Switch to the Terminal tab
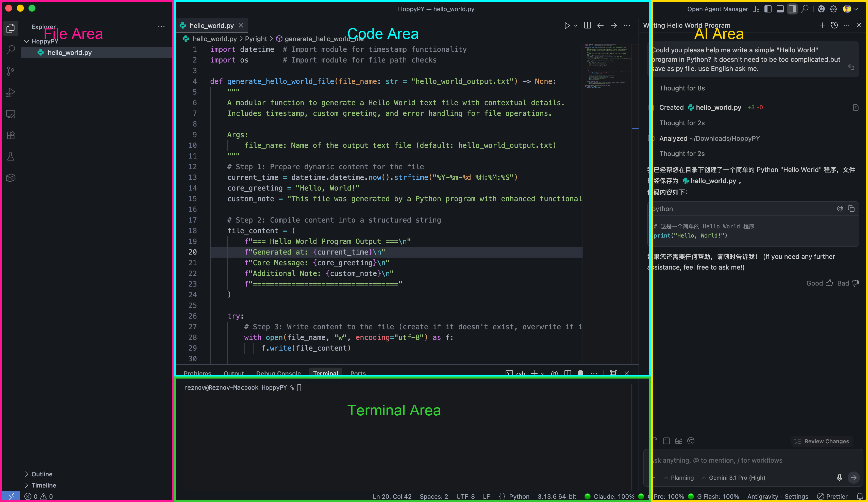This screenshot has height=502, width=868. pyautogui.click(x=325, y=373)
